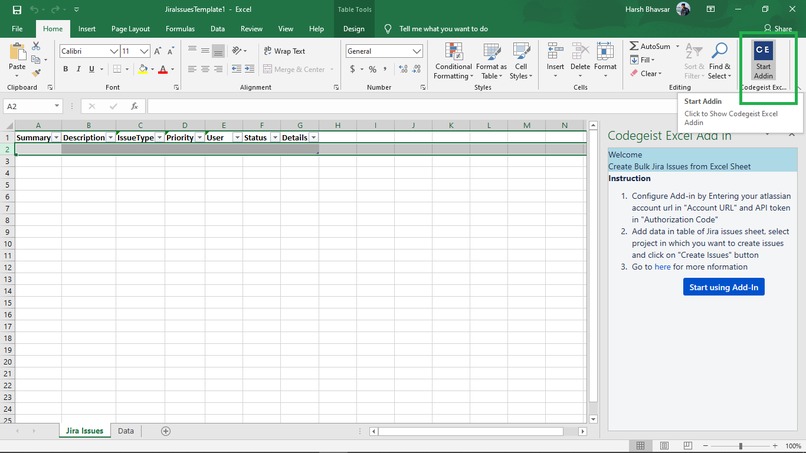Toggle align text left
Screen dimensions: 806x453
click(192, 69)
